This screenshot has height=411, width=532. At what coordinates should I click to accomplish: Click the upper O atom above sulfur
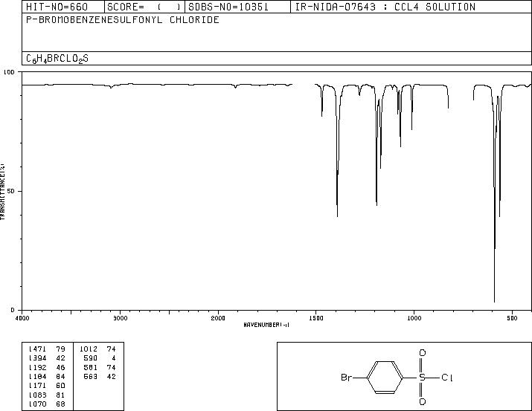click(x=423, y=353)
